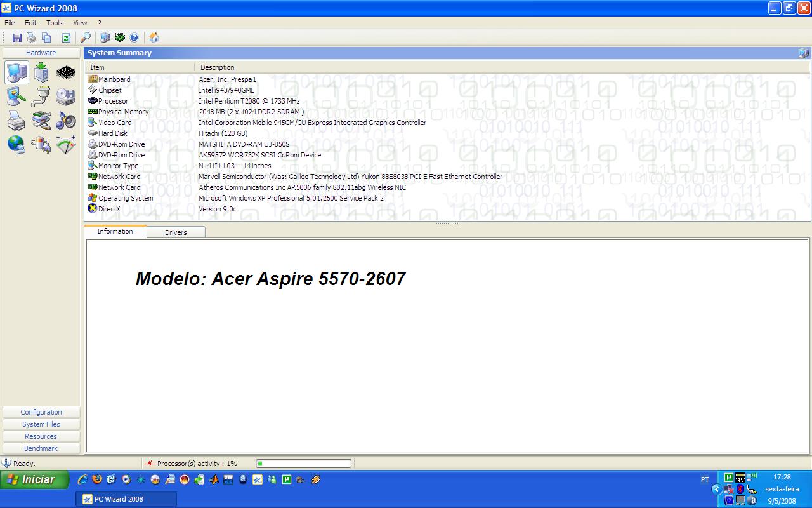
Task: Switch to the Information tab
Action: tap(115, 231)
